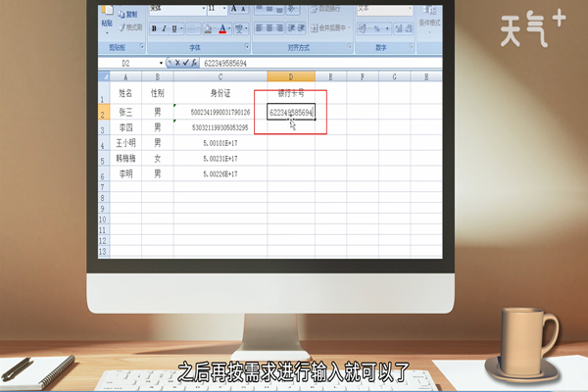The width and height of the screenshot is (588, 392).
Task: Click the Paste clipboard icon
Action: [107, 11]
